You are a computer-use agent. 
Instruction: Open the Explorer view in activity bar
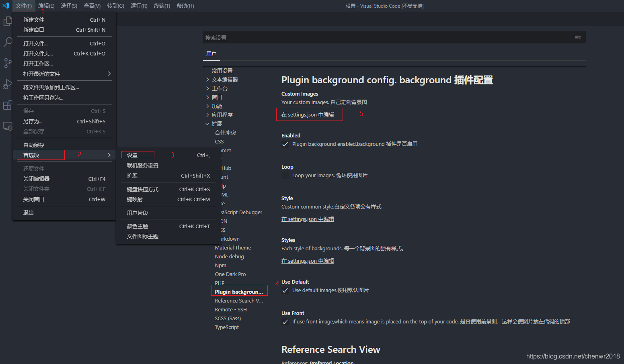point(8,21)
